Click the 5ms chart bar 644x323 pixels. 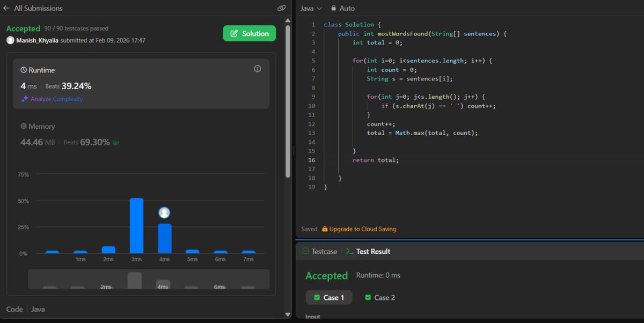(x=192, y=251)
